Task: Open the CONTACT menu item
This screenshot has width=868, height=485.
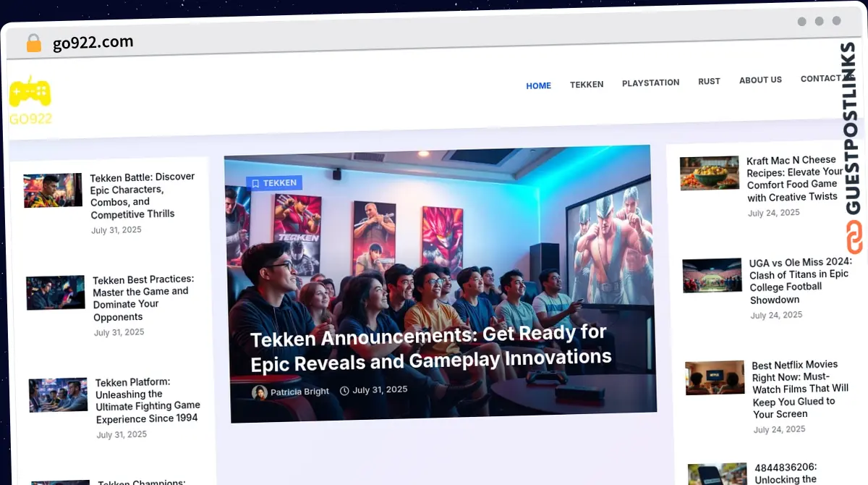Action: (x=821, y=78)
